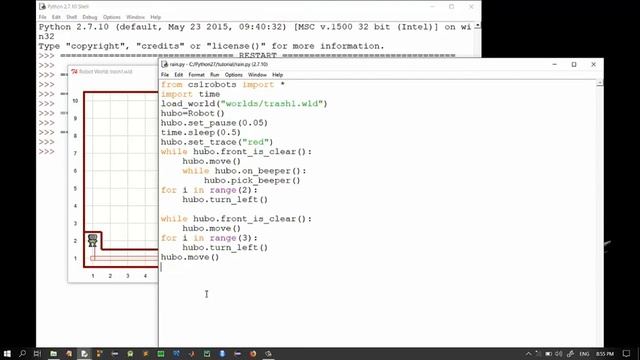Viewport: 640px width, 360px height.
Task: Click row label 10 in the Robot World grid
Action: click(x=75, y=101)
